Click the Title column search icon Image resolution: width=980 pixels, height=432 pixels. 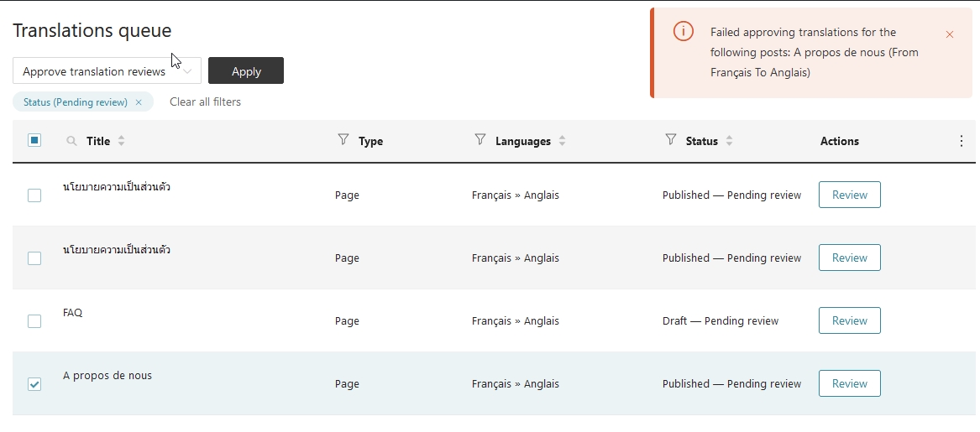(x=71, y=141)
